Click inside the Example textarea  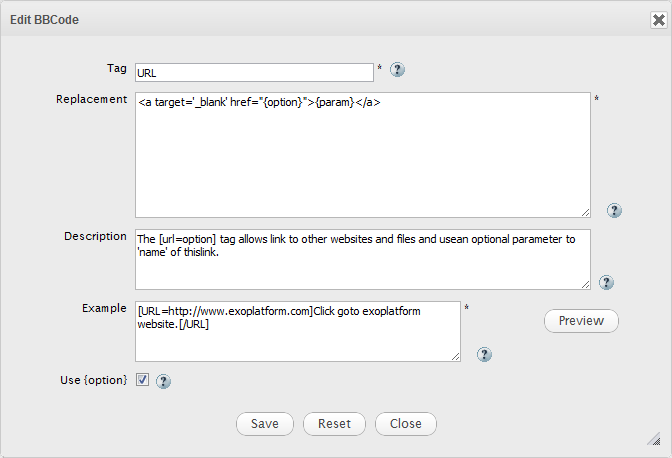tap(298, 331)
